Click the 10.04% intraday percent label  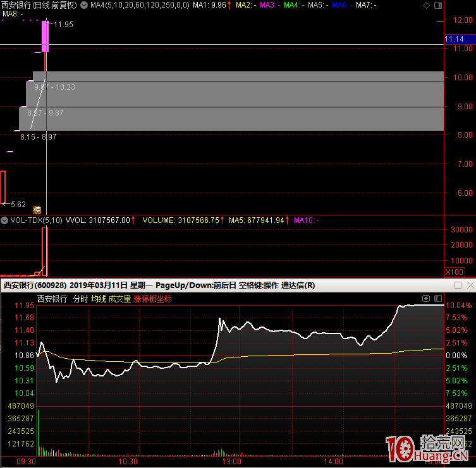coord(458,306)
